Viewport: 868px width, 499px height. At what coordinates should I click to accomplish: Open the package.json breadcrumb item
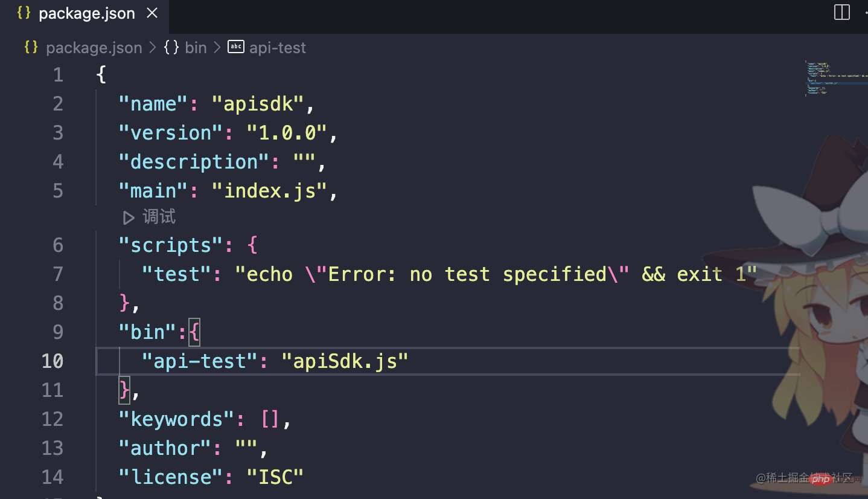[94, 47]
